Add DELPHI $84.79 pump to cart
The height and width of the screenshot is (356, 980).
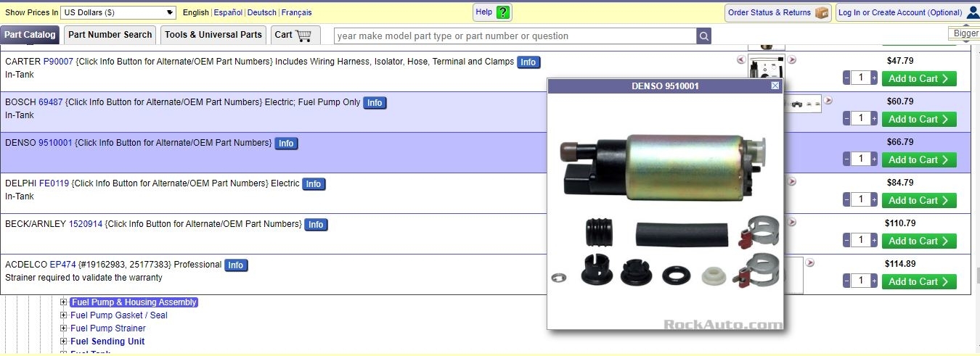pyautogui.click(x=919, y=200)
